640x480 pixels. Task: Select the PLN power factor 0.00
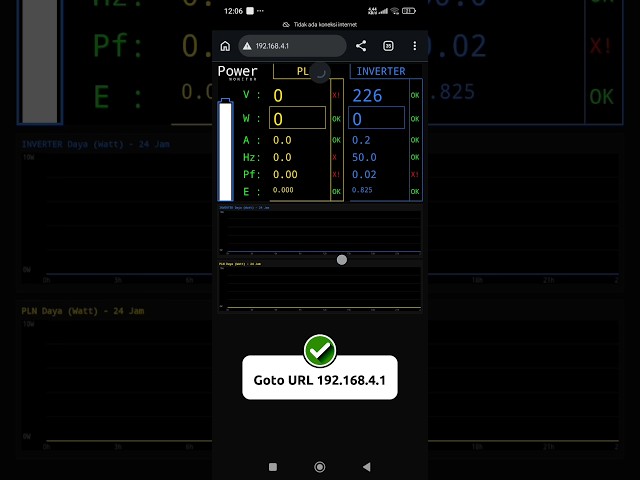[x=285, y=174]
